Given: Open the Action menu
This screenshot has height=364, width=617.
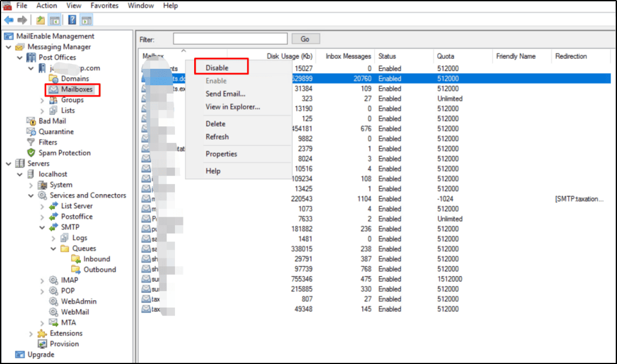Looking at the screenshot, I should pyautogui.click(x=46, y=6).
